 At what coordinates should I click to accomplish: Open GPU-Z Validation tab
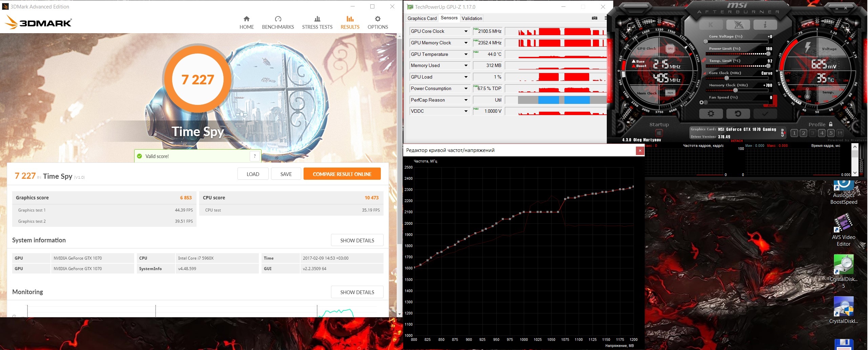472,18
